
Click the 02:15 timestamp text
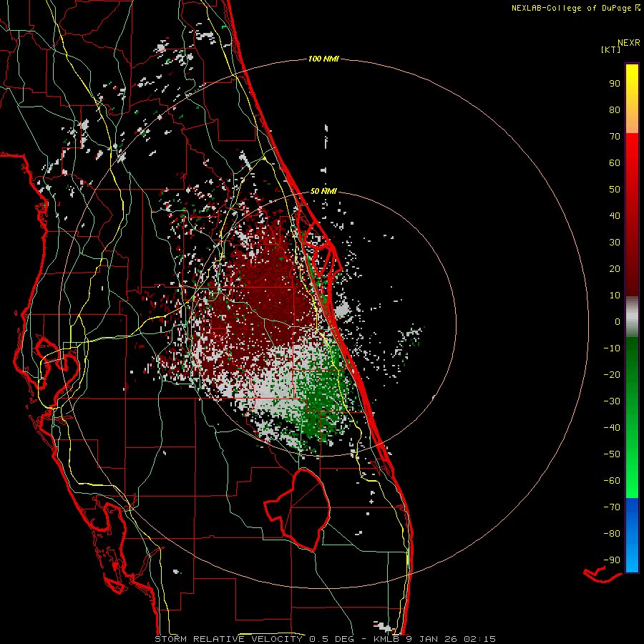click(x=479, y=639)
